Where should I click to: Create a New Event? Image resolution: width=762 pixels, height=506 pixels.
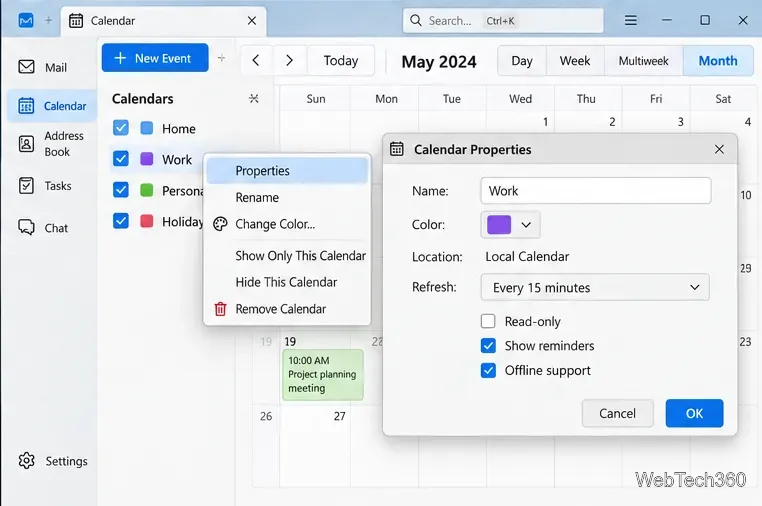155,58
